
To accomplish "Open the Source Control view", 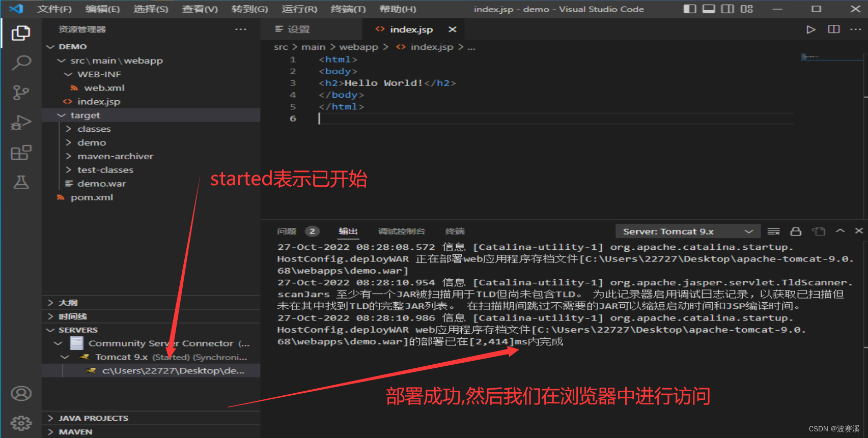I will click(21, 93).
